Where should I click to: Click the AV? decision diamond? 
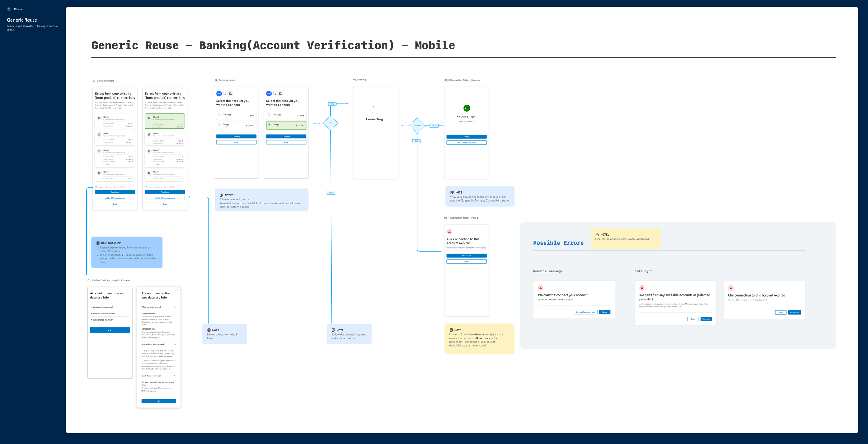click(330, 123)
